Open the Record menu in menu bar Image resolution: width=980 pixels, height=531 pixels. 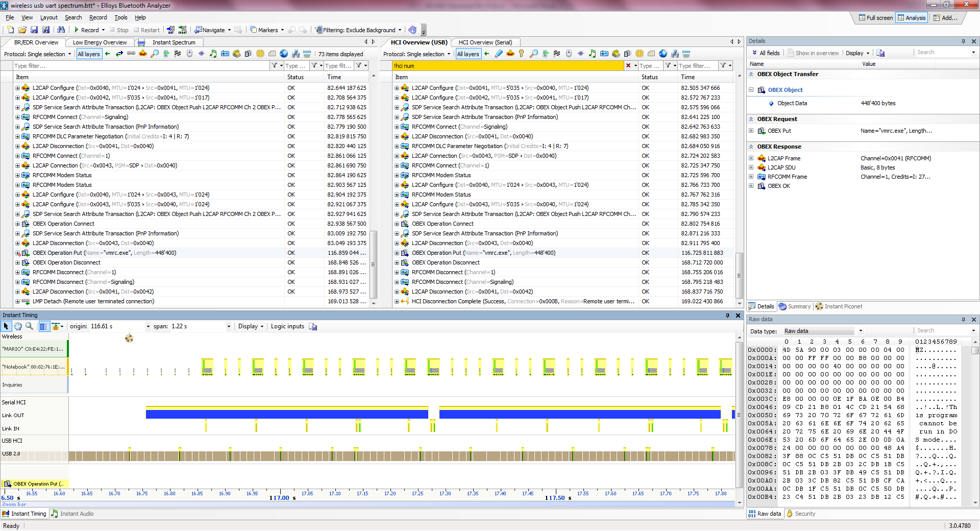tap(98, 17)
